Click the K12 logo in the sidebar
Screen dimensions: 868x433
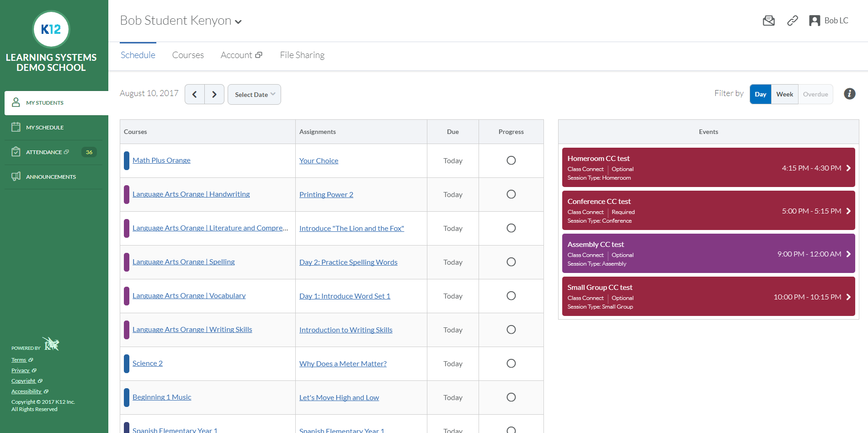pos(51,29)
